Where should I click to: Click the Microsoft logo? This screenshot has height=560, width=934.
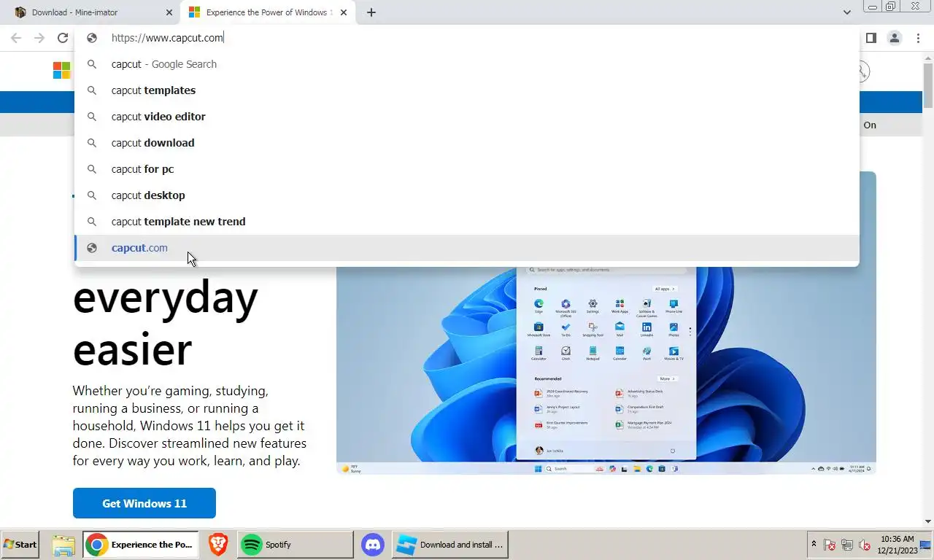(62, 71)
